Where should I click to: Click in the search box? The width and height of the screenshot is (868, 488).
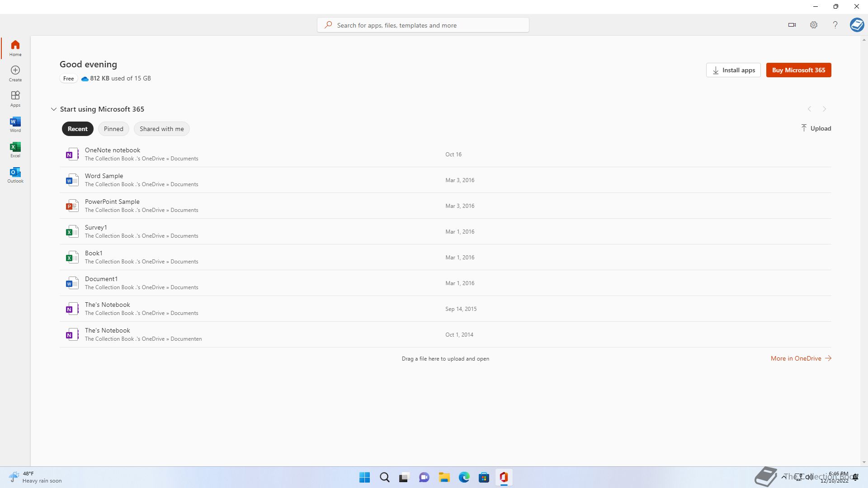click(x=423, y=25)
